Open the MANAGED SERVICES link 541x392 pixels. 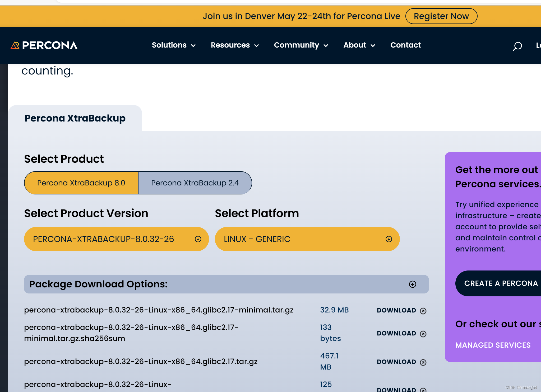[493, 345]
